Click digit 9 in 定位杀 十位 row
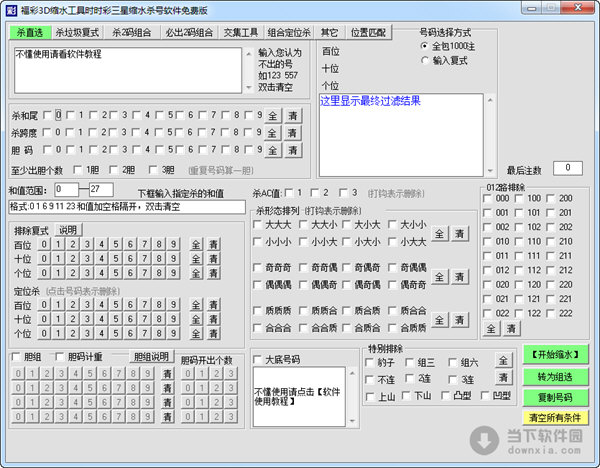Viewport: 600px width, 468px height. (x=173, y=319)
